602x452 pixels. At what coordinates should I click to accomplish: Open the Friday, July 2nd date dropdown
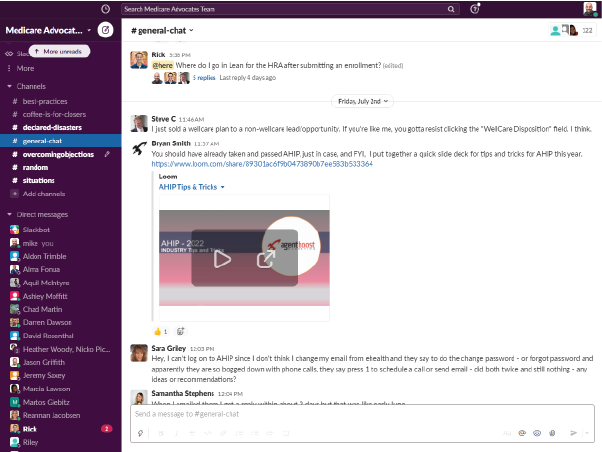(362, 101)
